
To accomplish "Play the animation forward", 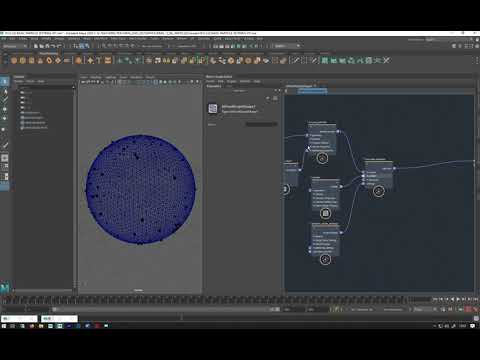I will click(457, 299).
